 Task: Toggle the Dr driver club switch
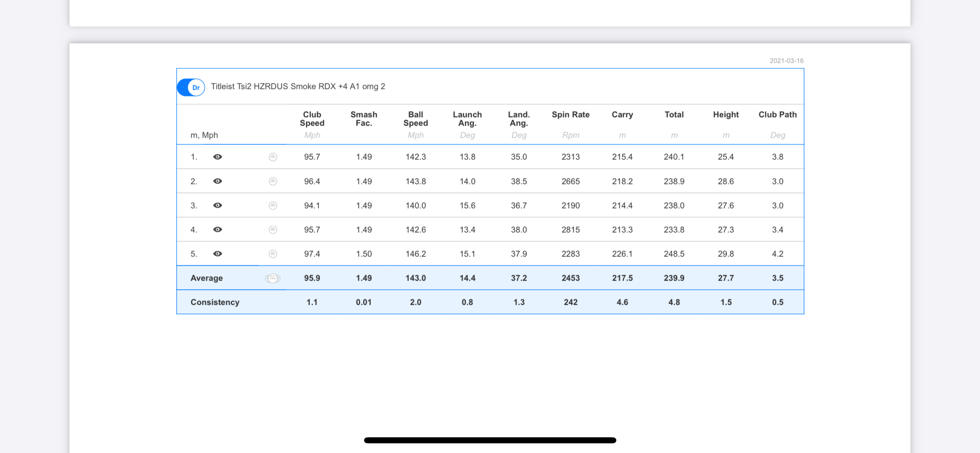pyautogui.click(x=191, y=87)
